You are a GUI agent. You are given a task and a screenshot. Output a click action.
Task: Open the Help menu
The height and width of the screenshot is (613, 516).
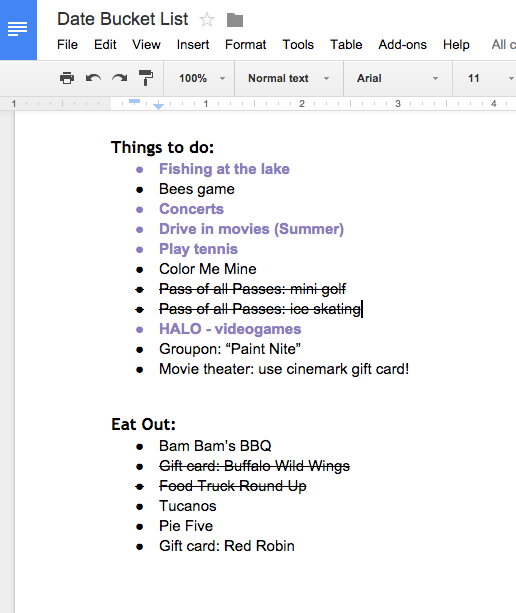coord(456,45)
